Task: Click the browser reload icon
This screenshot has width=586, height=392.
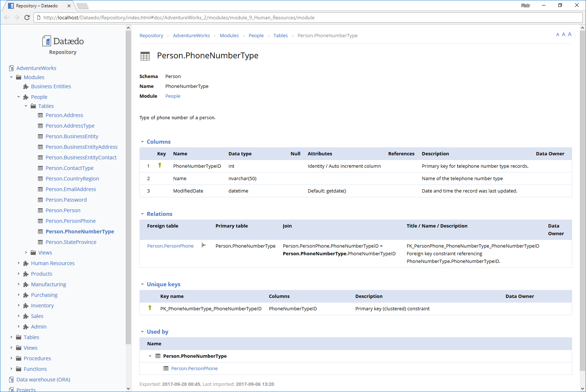Action: pos(27,18)
